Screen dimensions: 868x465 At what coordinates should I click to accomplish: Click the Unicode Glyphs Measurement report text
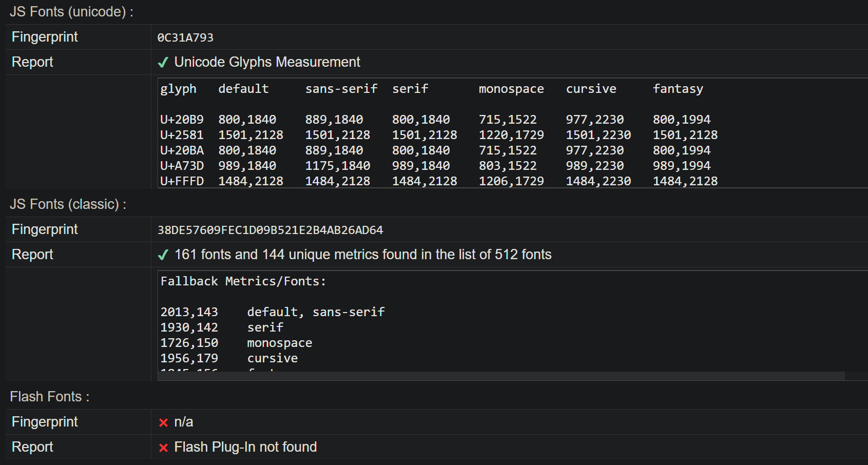point(267,62)
